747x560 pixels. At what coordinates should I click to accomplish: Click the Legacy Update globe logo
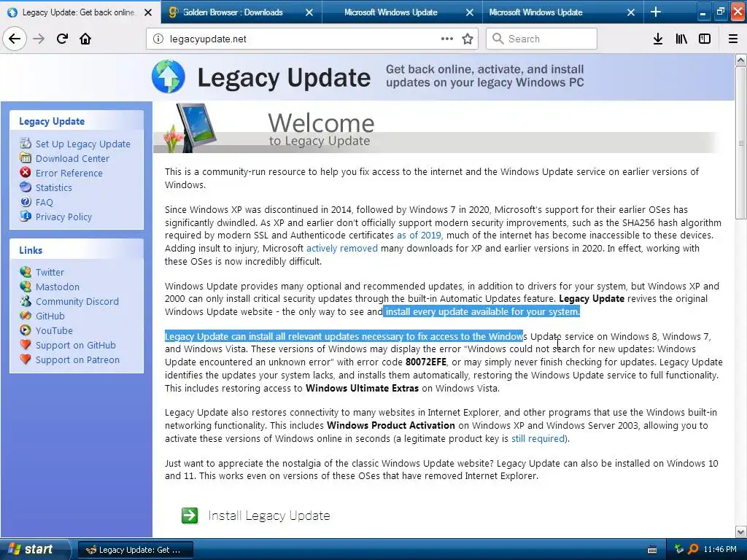169,76
